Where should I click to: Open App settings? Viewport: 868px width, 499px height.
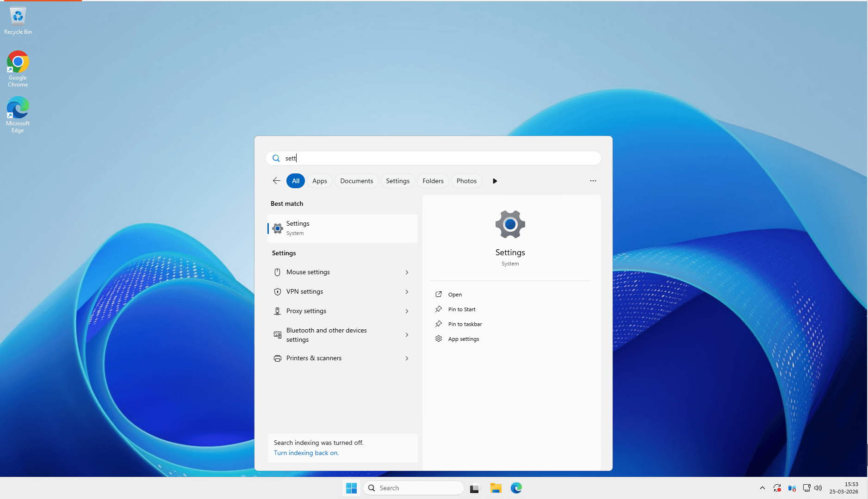click(464, 339)
